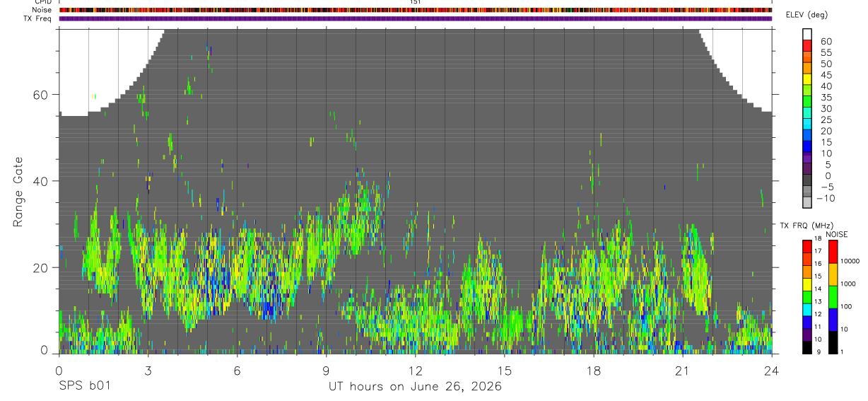This screenshot has height=401, width=868.
Task: Click the 21 tick label on the time axis
Action: [683, 370]
